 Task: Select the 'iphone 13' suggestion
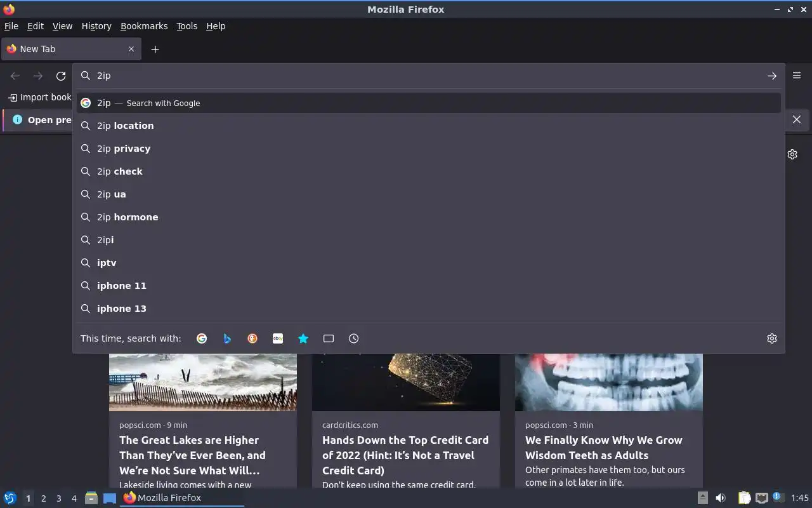(428, 309)
